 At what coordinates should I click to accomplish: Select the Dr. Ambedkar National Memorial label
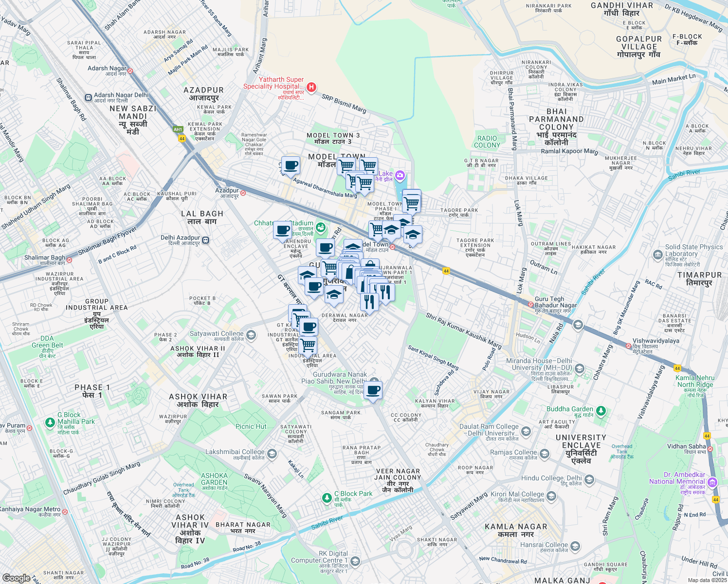677,478
